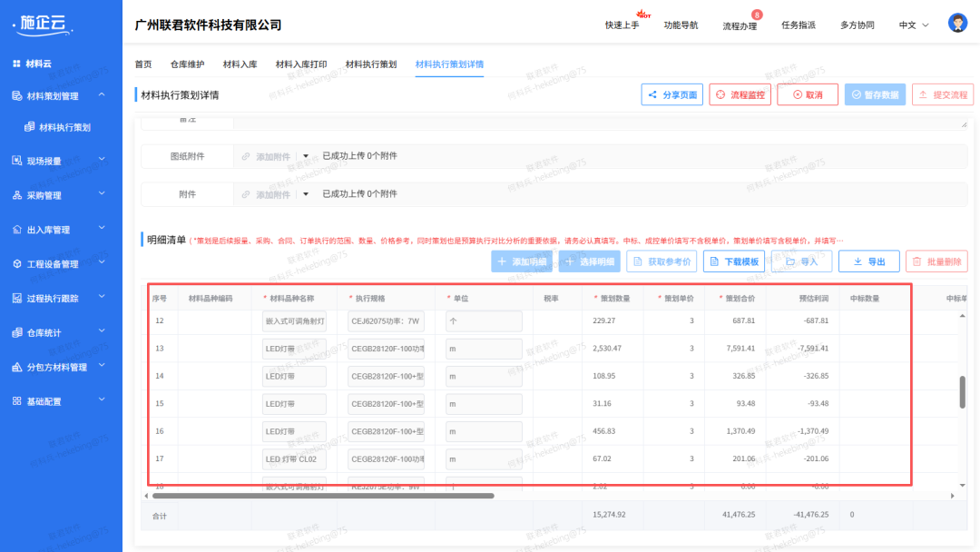
Task: Click the upload icon on 提交流程
Action: 923,95
